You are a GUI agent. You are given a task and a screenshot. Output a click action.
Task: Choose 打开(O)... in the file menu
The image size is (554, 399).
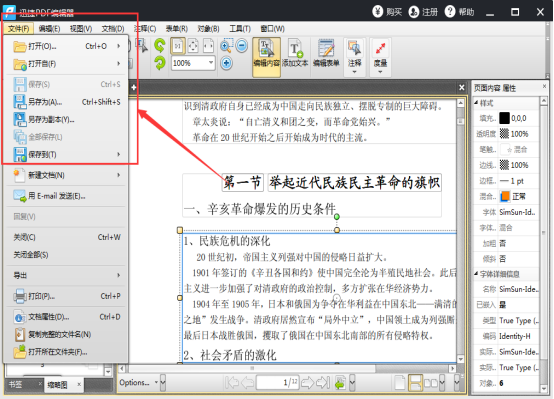66,46
